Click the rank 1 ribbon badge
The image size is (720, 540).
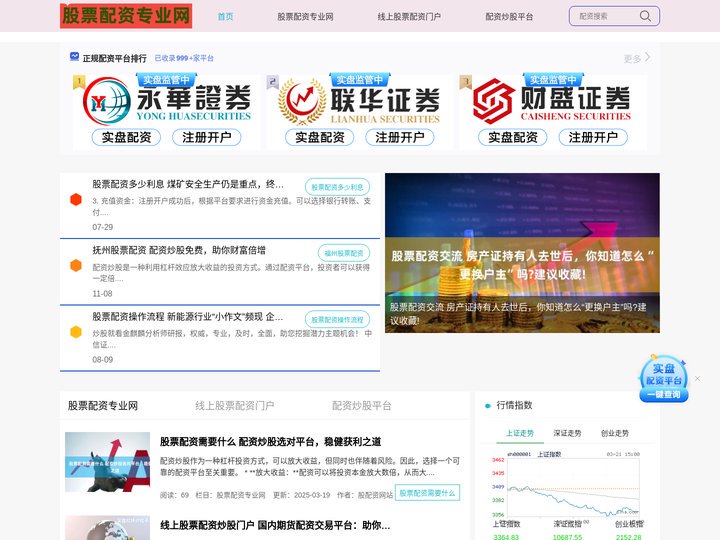tap(79, 82)
